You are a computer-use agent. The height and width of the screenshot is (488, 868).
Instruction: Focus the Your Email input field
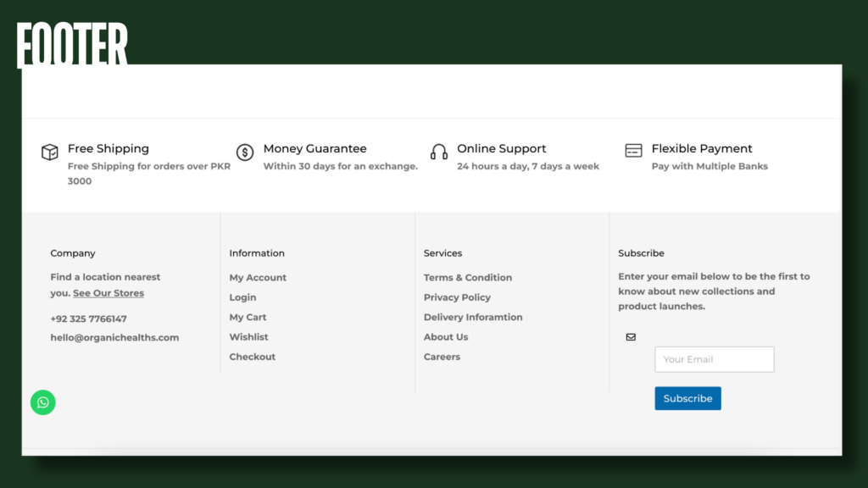click(714, 359)
